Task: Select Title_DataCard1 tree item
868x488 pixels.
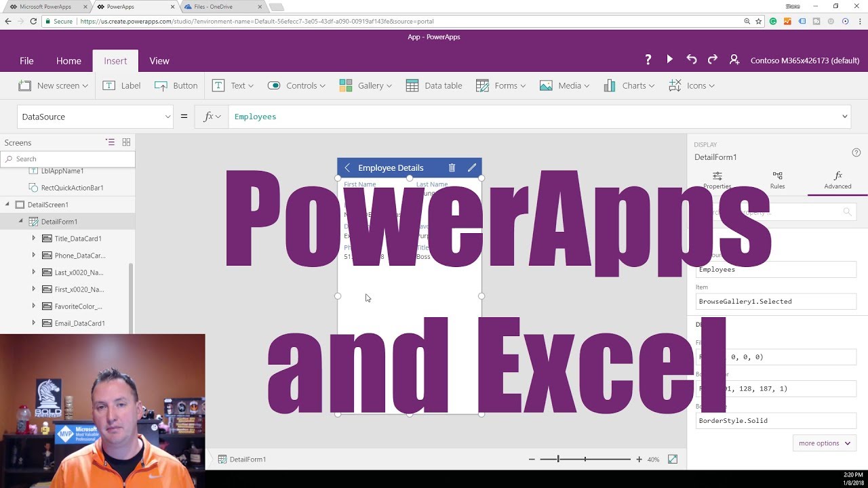Action: pyautogui.click(x=78, y=239)
